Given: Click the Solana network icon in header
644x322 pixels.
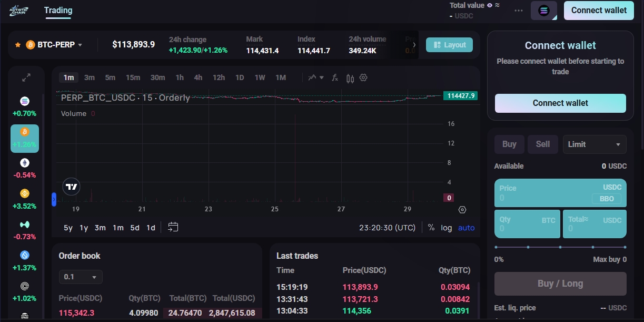Looking at the screenshot, I should (x=543, y=11).
